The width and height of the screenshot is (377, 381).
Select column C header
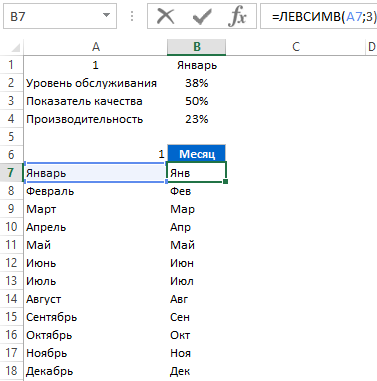(x=296, y=47)
